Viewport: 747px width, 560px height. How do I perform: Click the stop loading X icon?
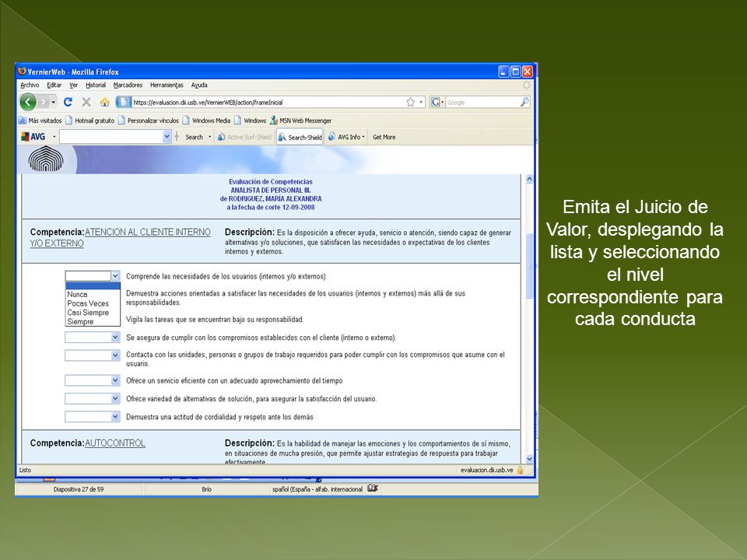pyautogui.click(x=86, y=102)
